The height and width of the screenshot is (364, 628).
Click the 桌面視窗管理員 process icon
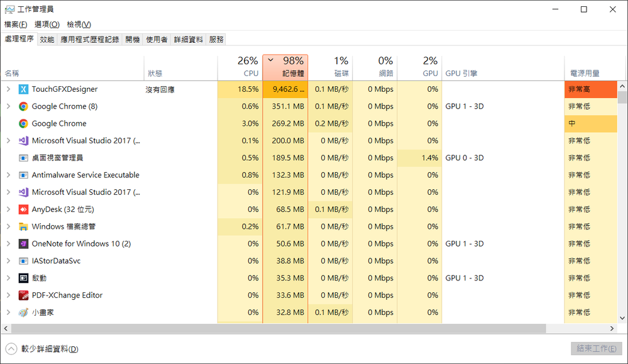pyautogui.click(x=23, y=158)
